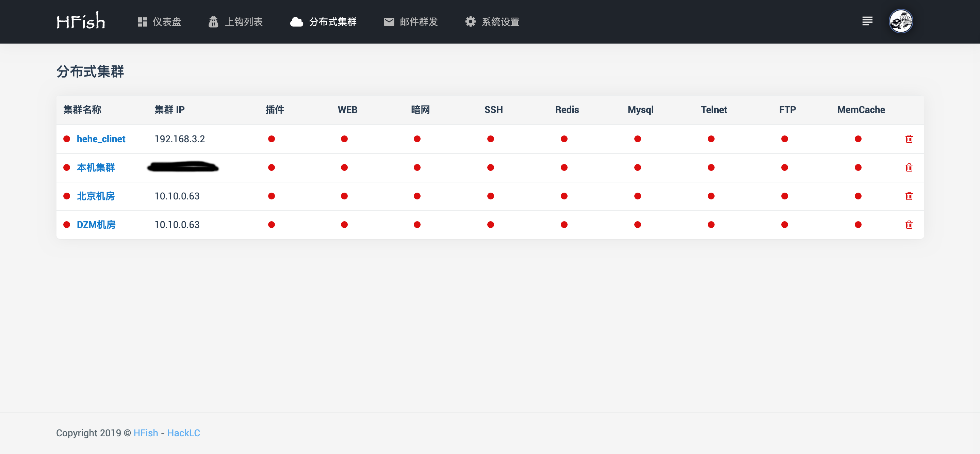The image size is (980, 454).
Task: Remove DZM机房 cluster with trash icon
Action: tap(909, 225)
